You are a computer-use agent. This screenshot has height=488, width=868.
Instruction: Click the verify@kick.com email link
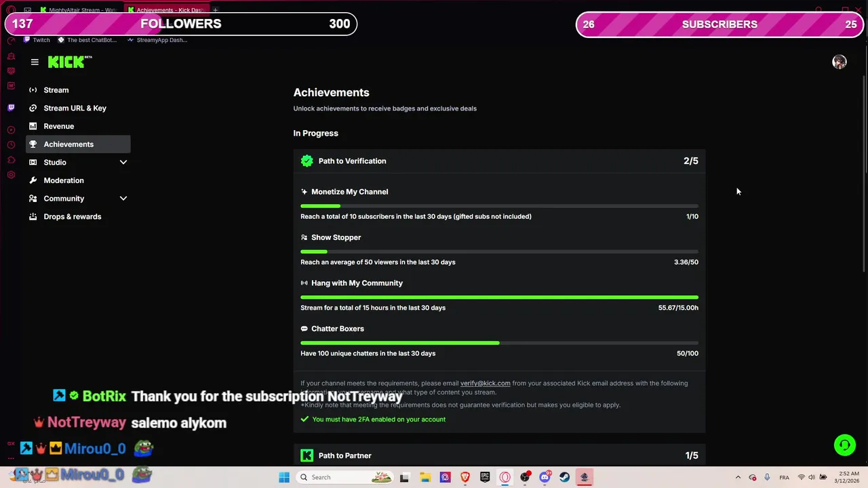486,383
